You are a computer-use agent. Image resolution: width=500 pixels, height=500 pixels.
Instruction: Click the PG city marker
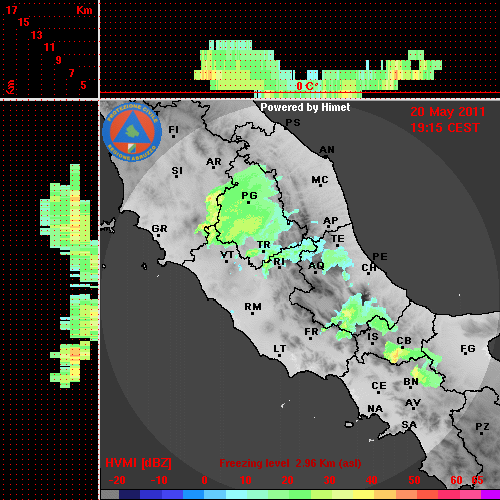pos(248,202)
